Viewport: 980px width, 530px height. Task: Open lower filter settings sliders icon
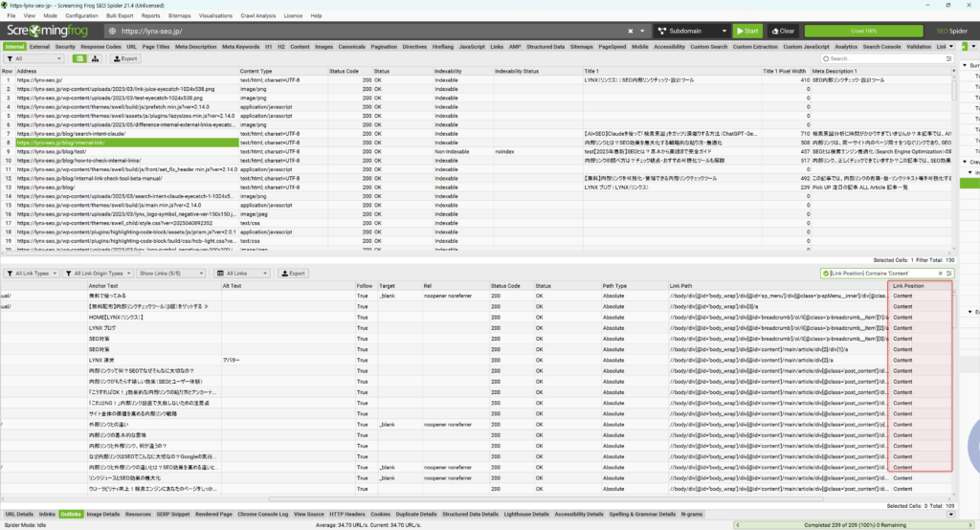pyautogui.click(x=947, y=273)
